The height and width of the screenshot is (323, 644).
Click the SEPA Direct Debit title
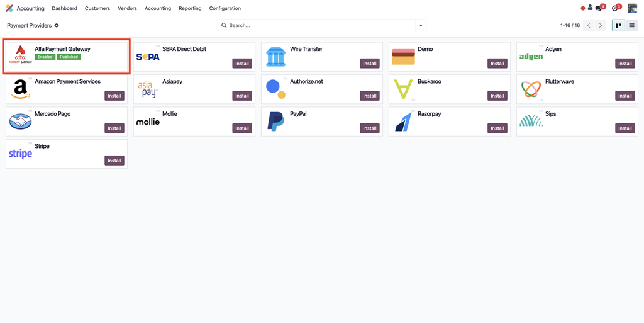point(184,49)
